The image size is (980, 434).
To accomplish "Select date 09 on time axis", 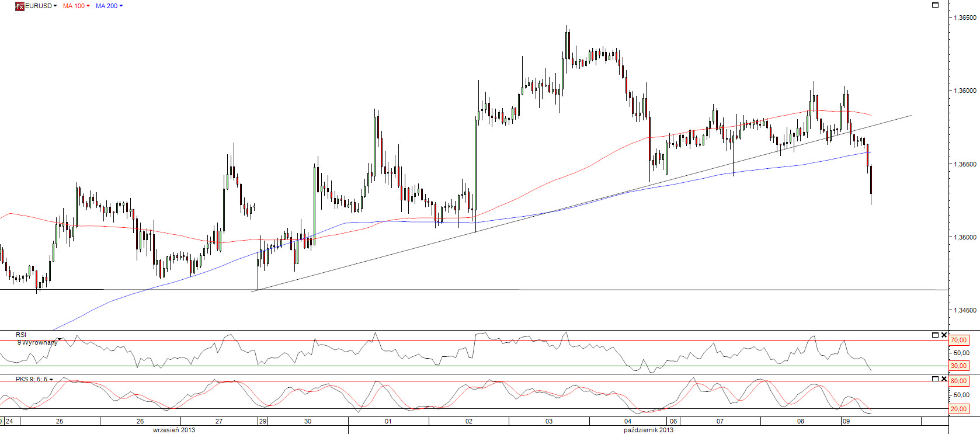I will pyautogui.click(x=846, y=421).
